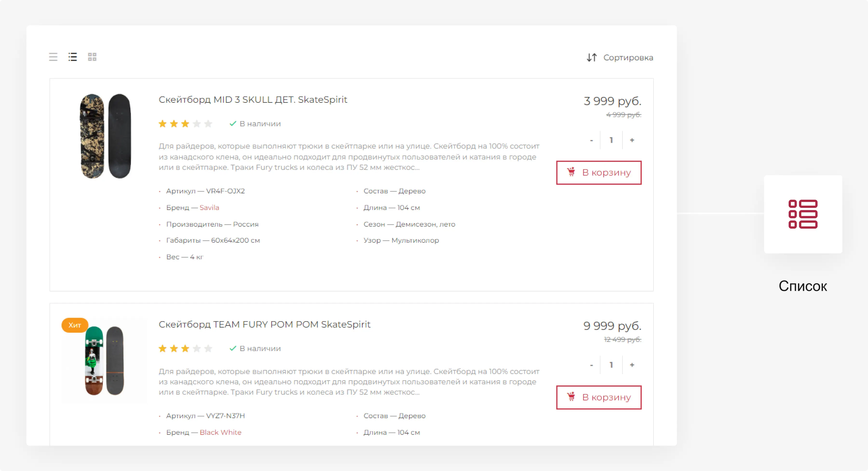
Task: Decrease quantity for MID 3 SKULL skateboard
Action: tap(591, 140)
